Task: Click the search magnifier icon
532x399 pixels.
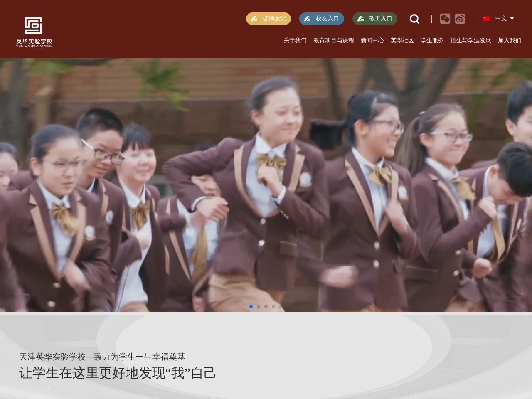Action: point(414,19)
